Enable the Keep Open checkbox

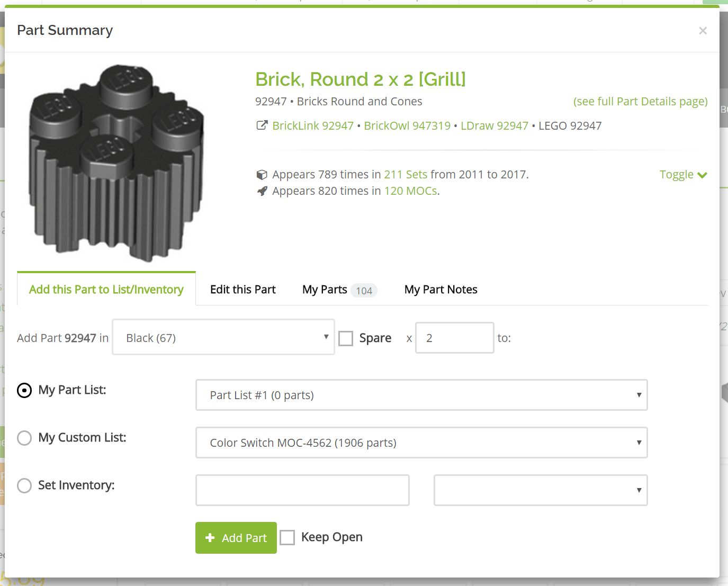tap(287, 538)
